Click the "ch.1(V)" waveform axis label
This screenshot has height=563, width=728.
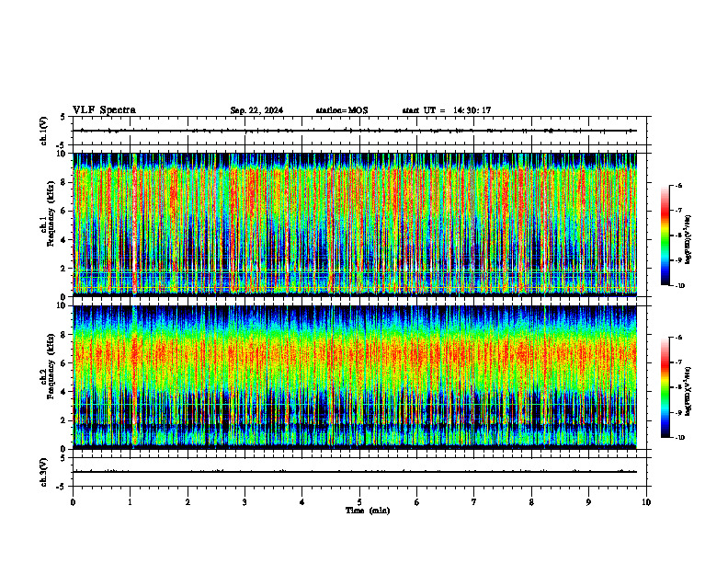[43, 131]
